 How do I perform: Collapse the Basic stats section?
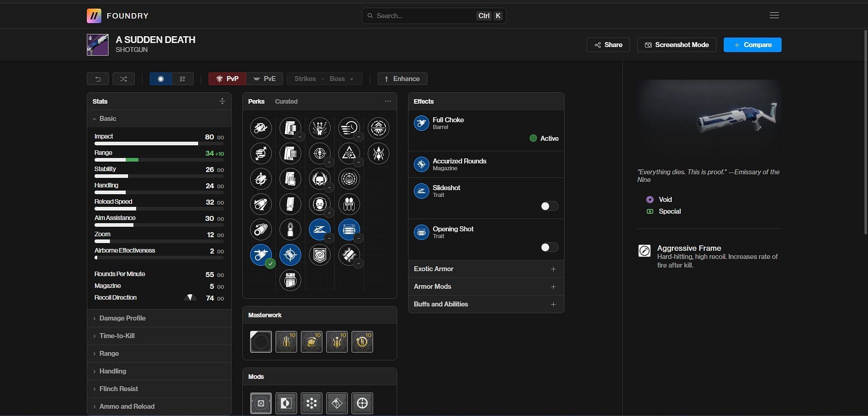[x=159, y=119]
